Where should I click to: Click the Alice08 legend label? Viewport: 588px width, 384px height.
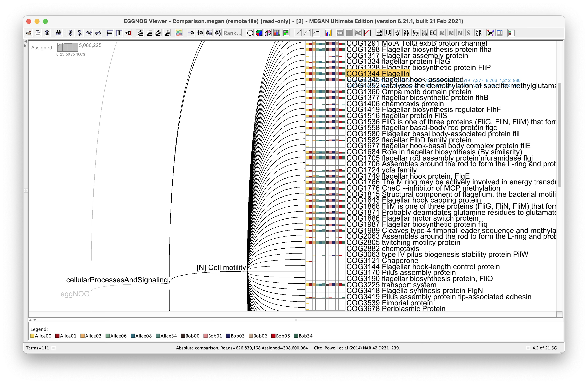tap(144, 336)
